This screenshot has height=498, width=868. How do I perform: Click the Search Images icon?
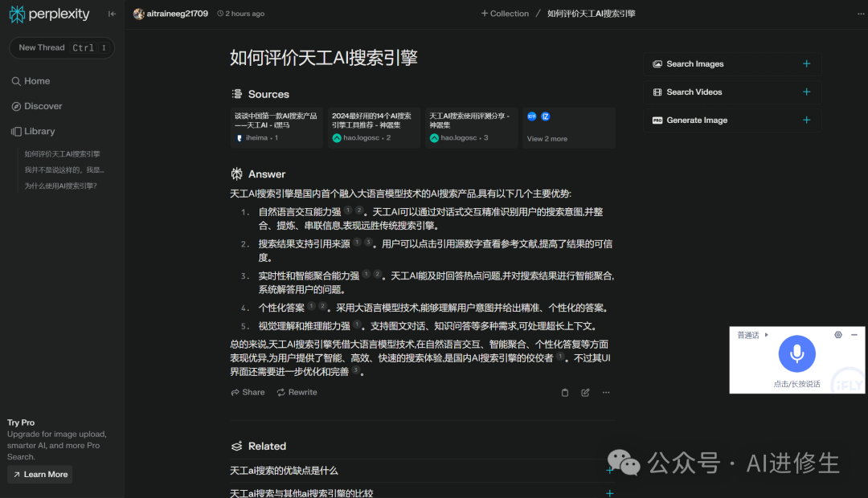pyautogui.click(x=657, y=64)
